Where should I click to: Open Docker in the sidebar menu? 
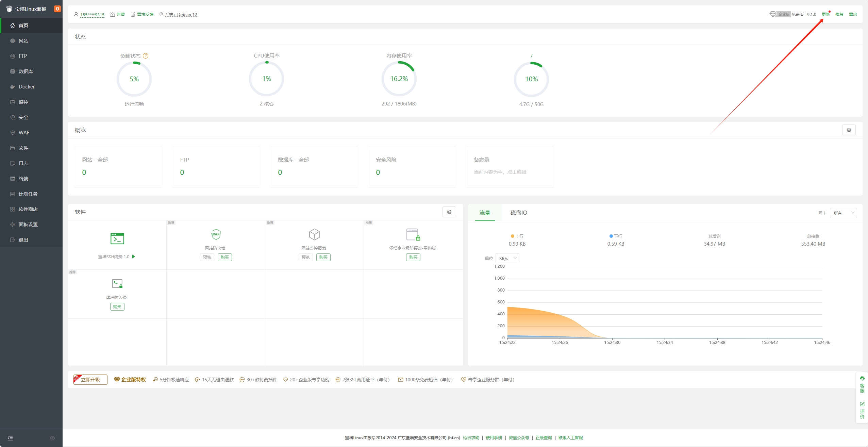click(27, 87)
